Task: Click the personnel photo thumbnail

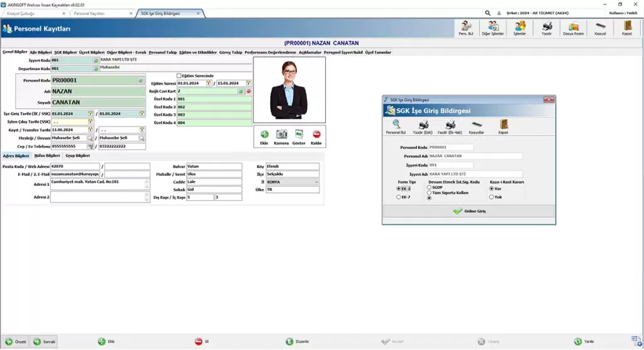Action: pos(289,90)
